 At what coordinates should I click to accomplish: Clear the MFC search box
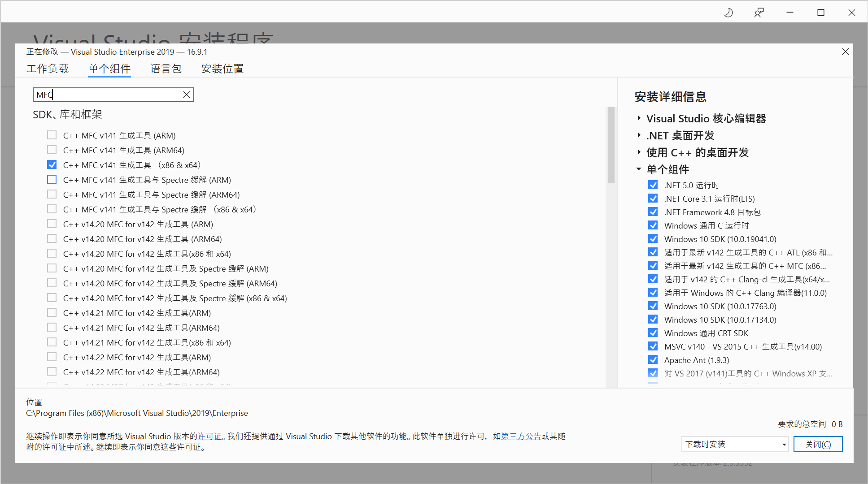click(187, 95)
